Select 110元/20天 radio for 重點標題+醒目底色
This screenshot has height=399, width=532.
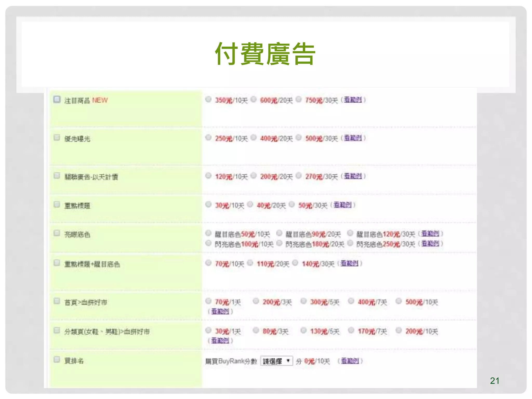click(250, 263)
